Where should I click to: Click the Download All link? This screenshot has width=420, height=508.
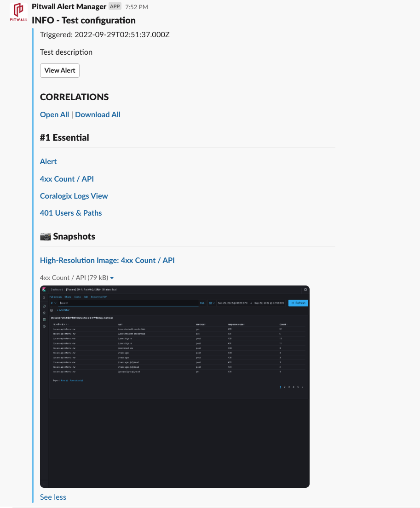[x=98, y=114]
